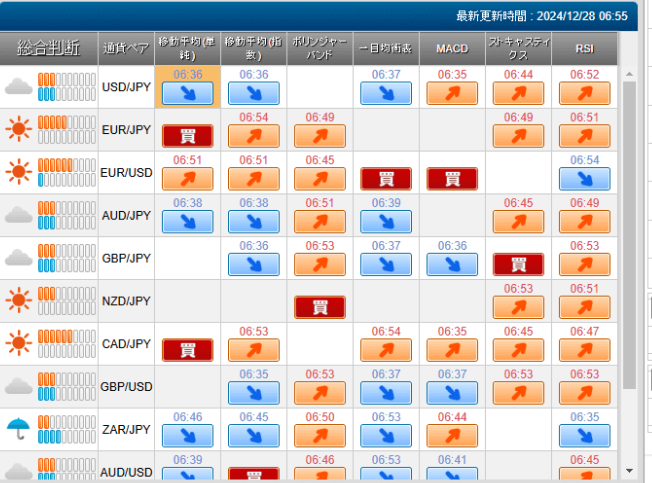Image resolution: width=652 pixels, height=483 pixels.
Task: Click the 総合判断 column header
Action: (48, 49)
